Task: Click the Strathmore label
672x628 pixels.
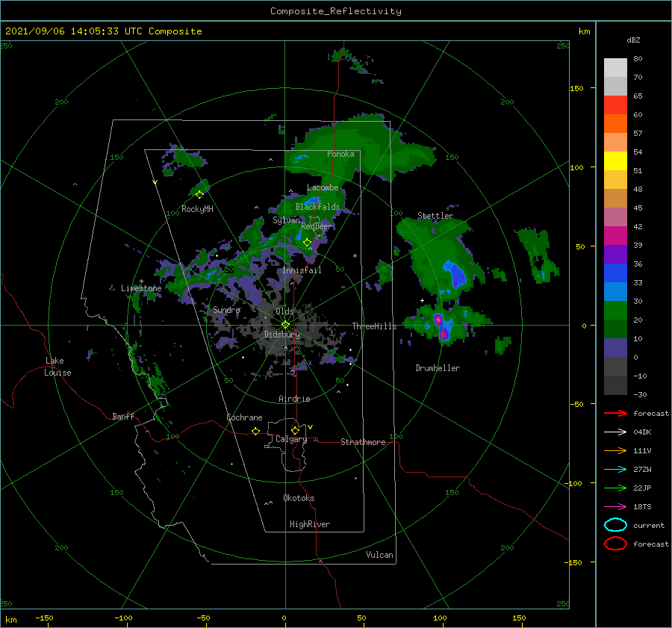Action: point(363,442)
